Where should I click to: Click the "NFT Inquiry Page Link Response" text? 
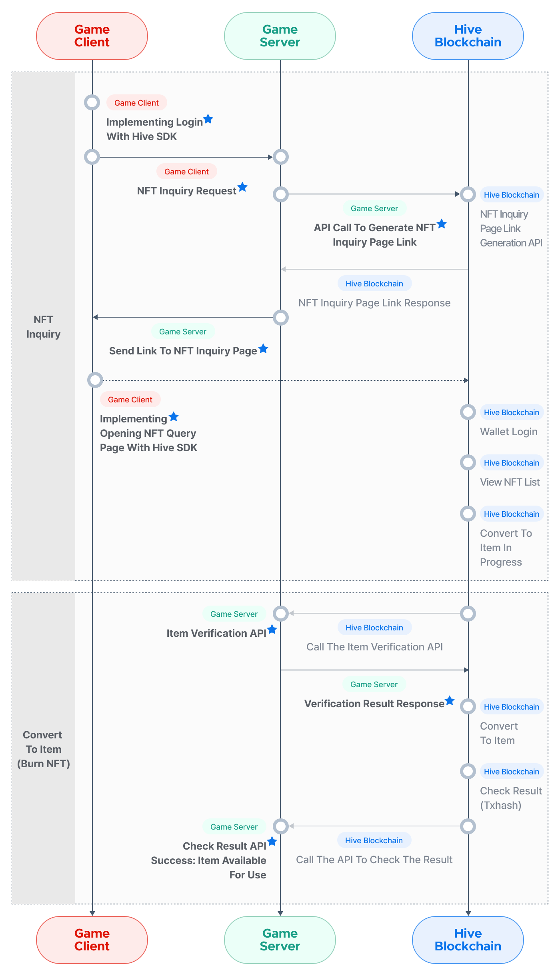374,303
